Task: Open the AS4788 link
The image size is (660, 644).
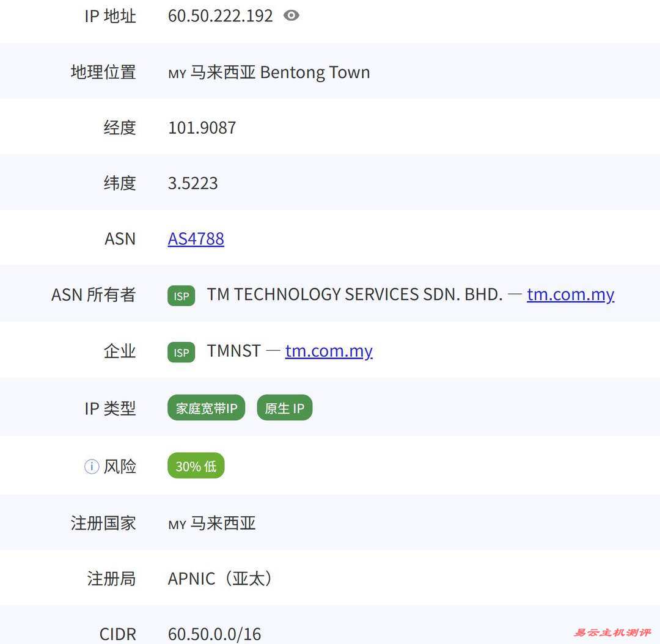Action: 196,239
